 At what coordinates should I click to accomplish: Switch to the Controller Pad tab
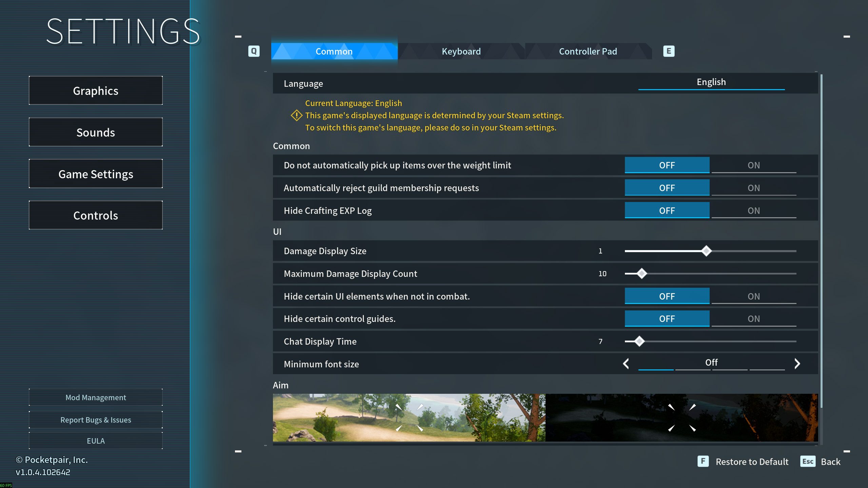[588, 51]
